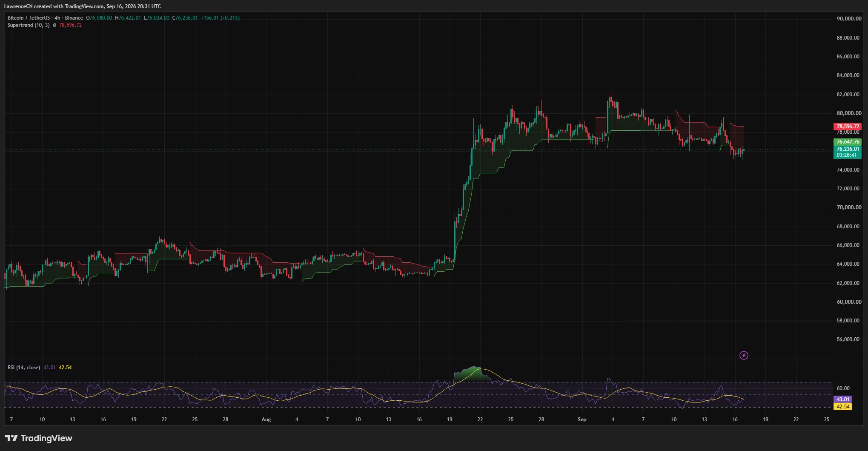Click the 82,000.00 price axis label
The image size is (868, 451).
click(848, 95)
